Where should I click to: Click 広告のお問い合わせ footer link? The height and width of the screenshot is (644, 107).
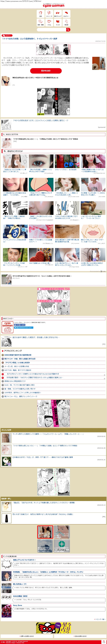click(x=80, y=636)
